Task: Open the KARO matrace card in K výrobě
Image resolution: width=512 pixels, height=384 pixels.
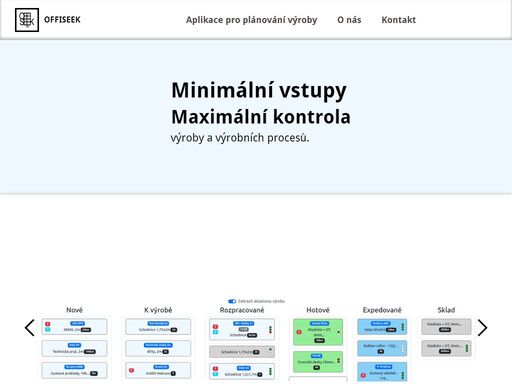Action: coord(158,370)
